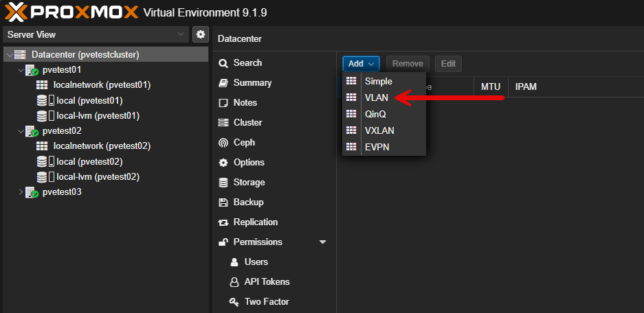Click the MTU column header

(x=490, y=87)
